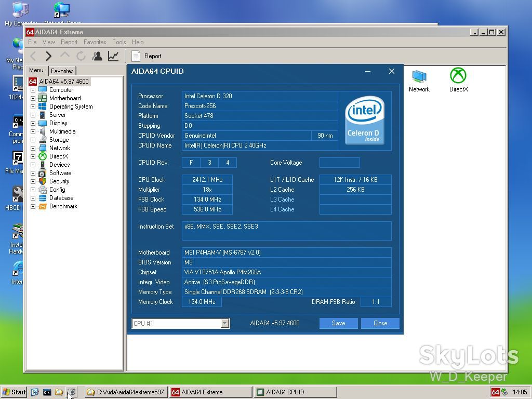Click the Intel Celeron D logo
This screenshot has height=399, width=532.
(364, 121)
